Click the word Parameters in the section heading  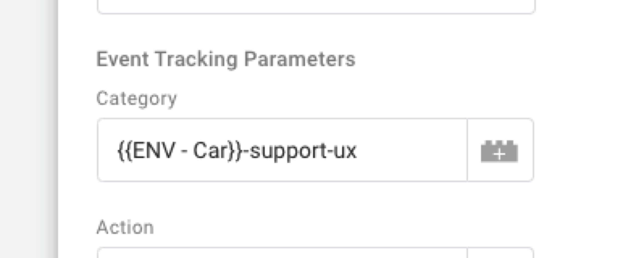(300, 59)
